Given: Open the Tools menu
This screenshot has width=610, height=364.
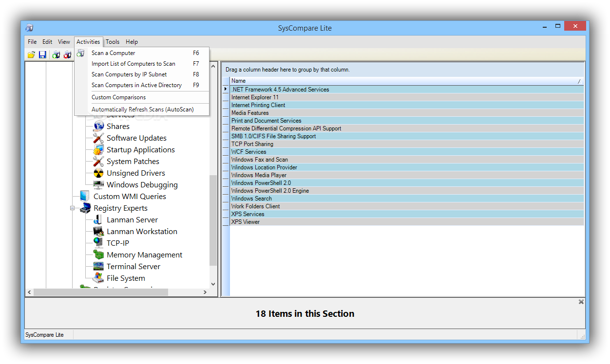Looking at the screenshot, I should (113, 42).
